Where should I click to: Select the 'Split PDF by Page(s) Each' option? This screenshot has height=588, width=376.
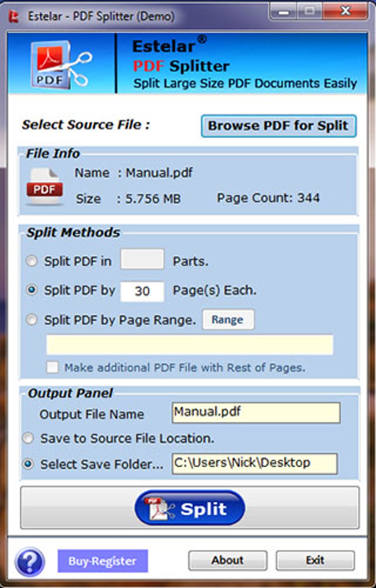click(32, 290)
